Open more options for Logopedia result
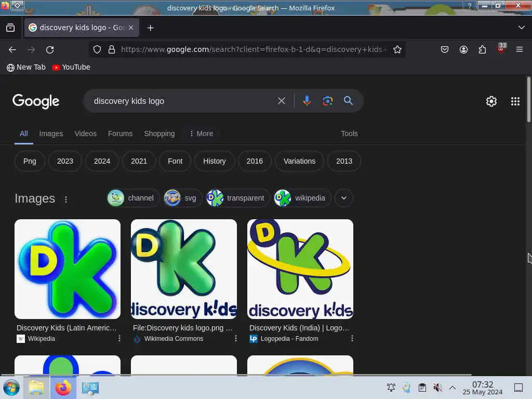Image resolution: width=532 pixels, height=399 pixels. (352, 338)
